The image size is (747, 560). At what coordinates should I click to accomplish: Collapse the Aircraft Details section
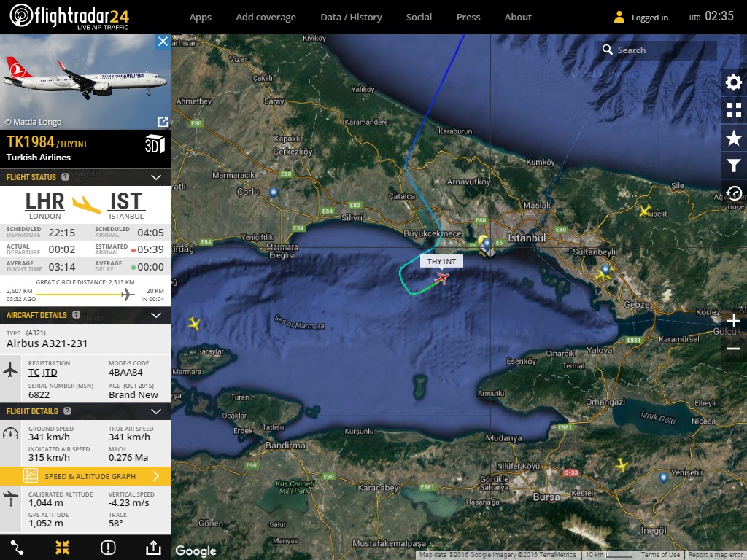(x=155, y=315)
